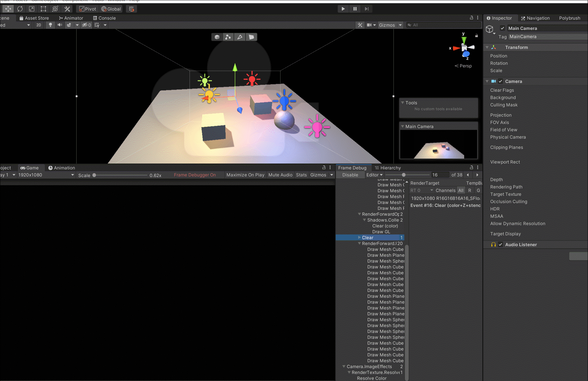Select the Rotate tool
The width and height of the screenshot is (588, 381).
point(20,9)
